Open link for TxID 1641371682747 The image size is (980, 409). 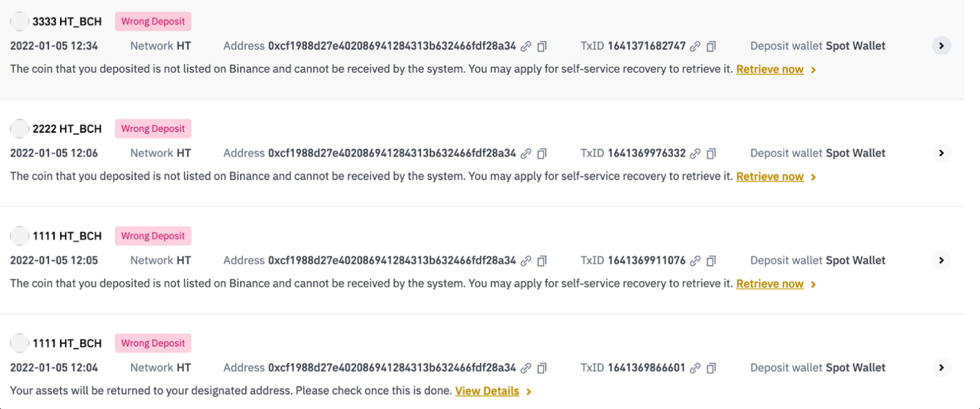(x=695, y=46)
